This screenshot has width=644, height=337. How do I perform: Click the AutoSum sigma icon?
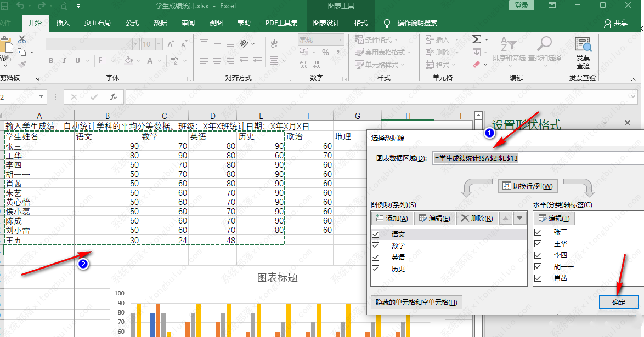[x=477, y=39]
